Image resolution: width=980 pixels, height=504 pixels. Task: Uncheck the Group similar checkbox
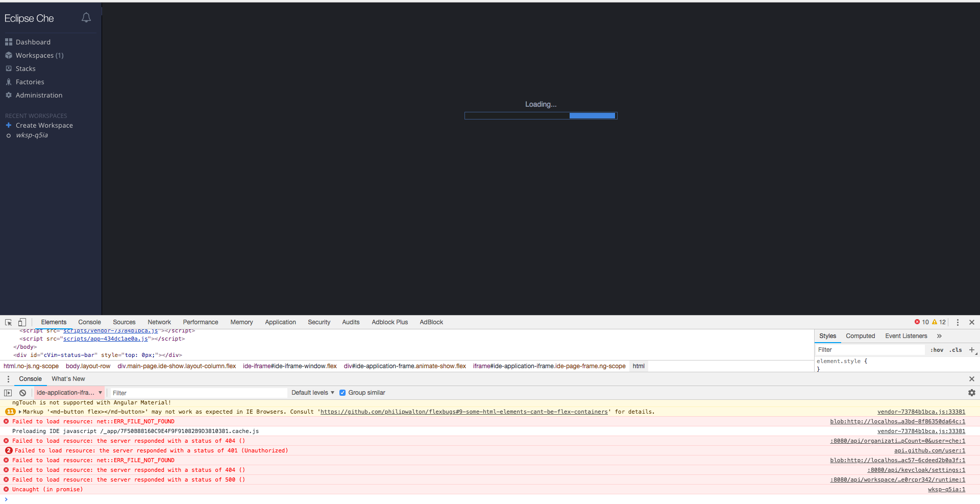pyautogui.click(x=342, y=393)
